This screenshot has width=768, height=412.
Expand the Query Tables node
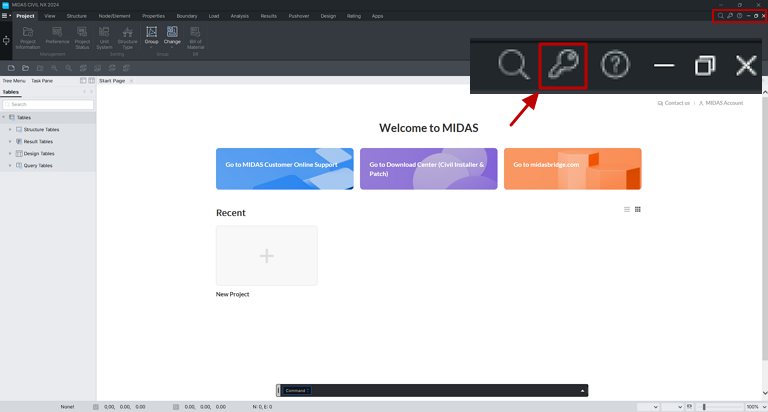tap(10, 166)
